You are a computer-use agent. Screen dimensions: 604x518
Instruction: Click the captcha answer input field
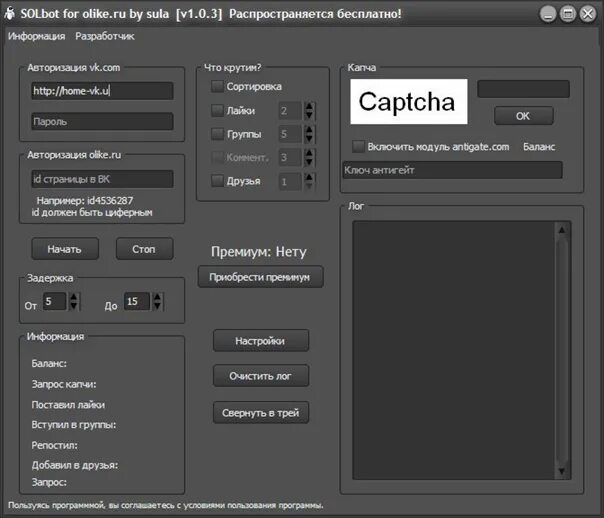click(x=523, y=89)
